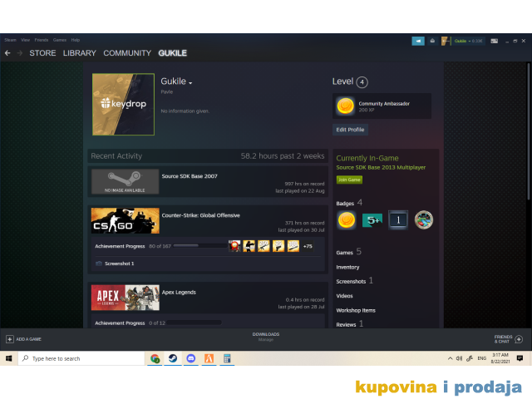Type in the Windows search box
Image resolution: width=532 pixels, height=399 pixels.
coord(79,358)
